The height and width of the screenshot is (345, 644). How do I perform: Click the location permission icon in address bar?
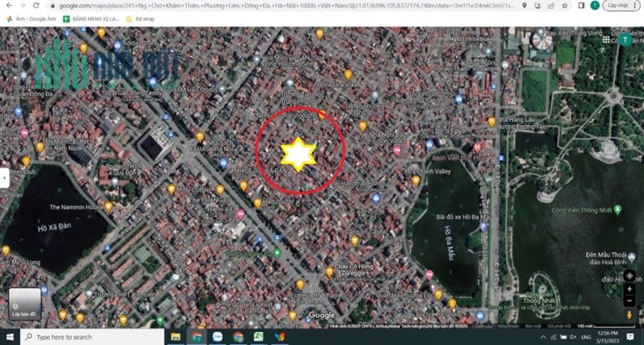(x=524, y=6)
